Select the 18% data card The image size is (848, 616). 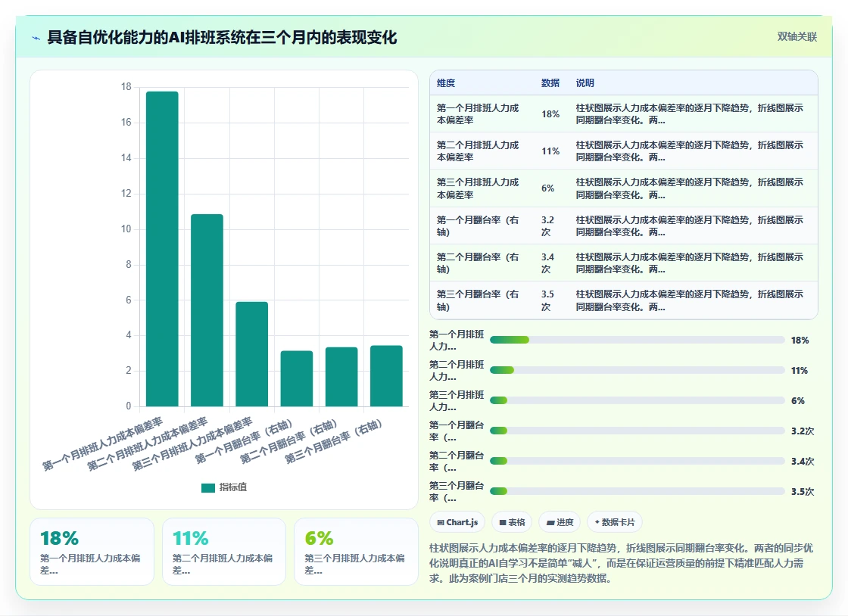pyautogui.click(x=92, y=552)
